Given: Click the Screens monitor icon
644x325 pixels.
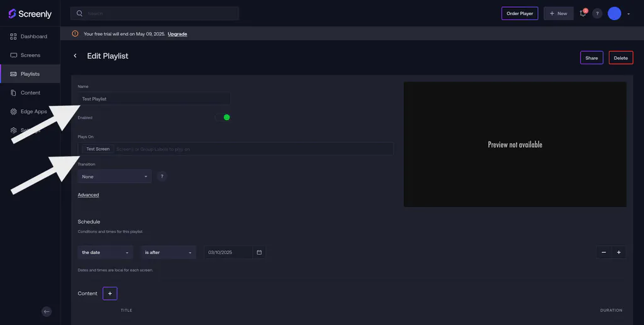Looking at the screenshot, I should click(14, 55).
